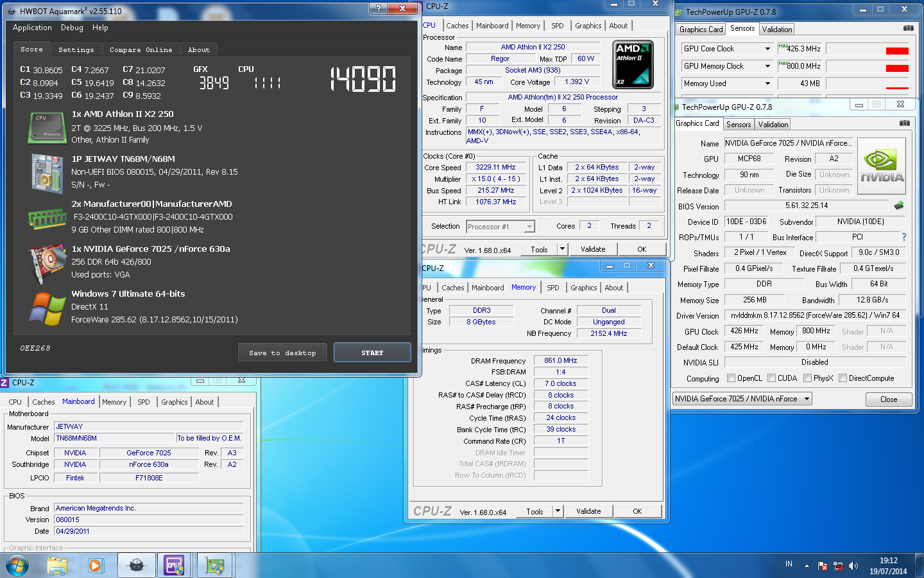Switch to Settings tab in Aquamark

[x=76, y=49]
